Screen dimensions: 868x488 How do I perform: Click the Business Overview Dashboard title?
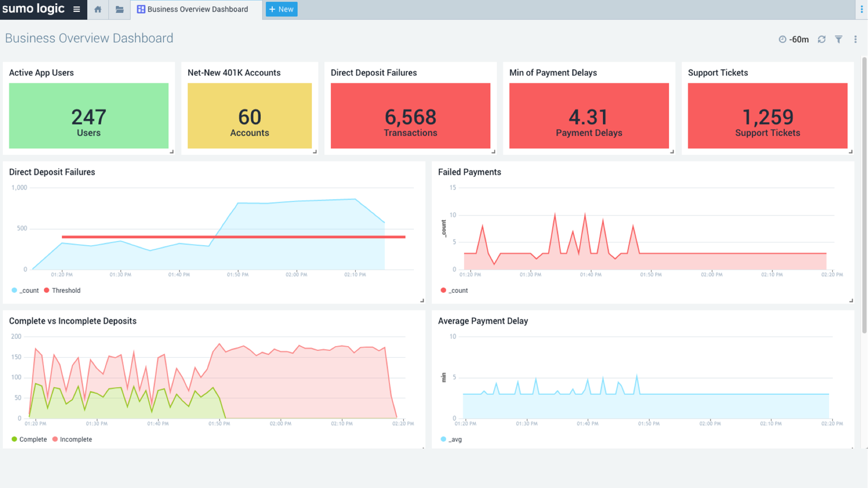click(89, 38)
